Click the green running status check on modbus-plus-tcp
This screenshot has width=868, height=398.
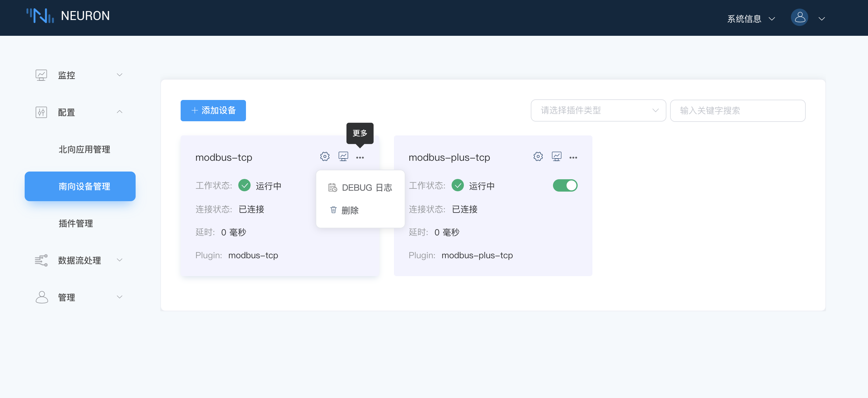(x=458, y=185)
